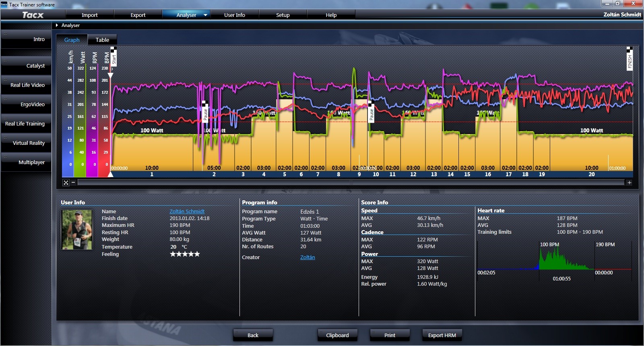Click the Tacx logo in the top bar
The width and height of the screenshot is (644, 346).
(x=33, y=15)
